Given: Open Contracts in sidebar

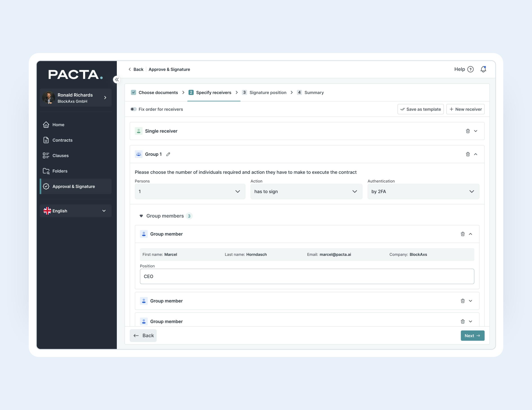Looking at the screenshot, I should tap(75, 140).
